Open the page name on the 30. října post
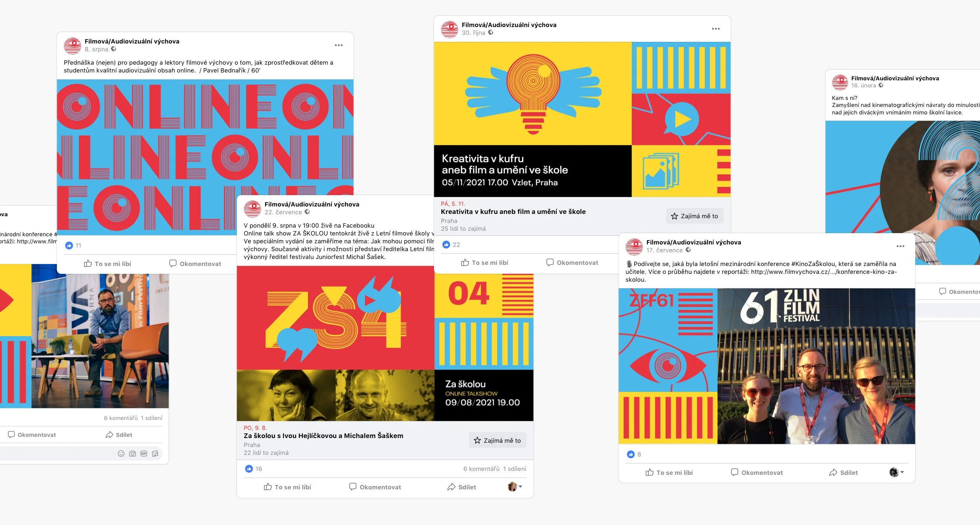Viewport: 980px width, 525px height. click(x=509, y=25)
